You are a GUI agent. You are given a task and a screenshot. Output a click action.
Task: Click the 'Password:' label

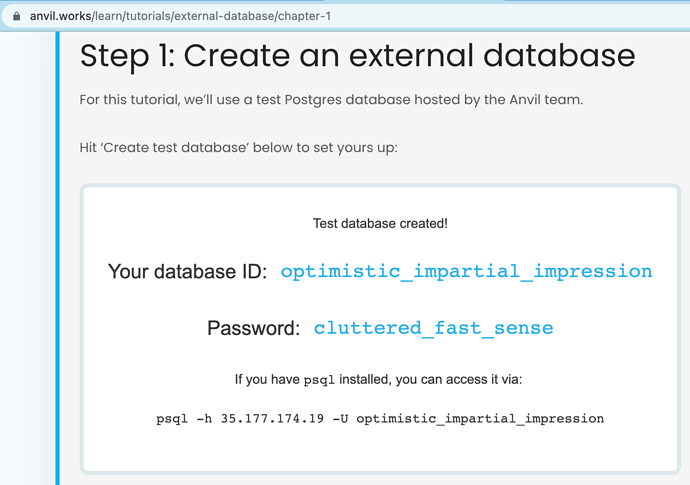coord(253,328)
